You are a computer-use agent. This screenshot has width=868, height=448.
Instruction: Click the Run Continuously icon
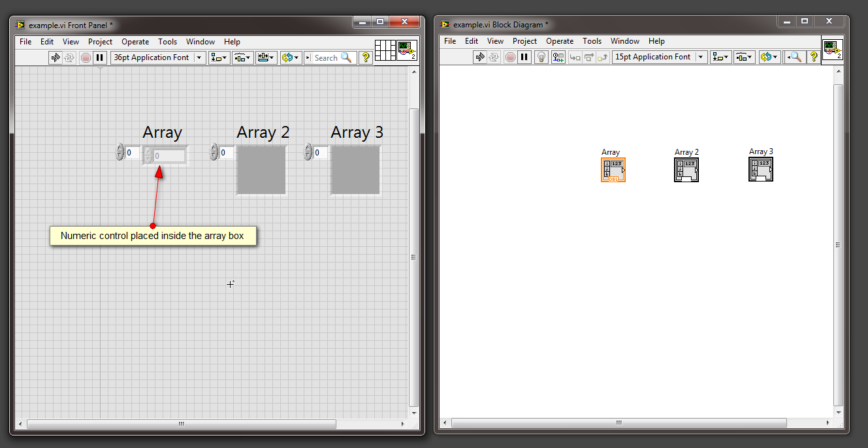tap(69, 57)
